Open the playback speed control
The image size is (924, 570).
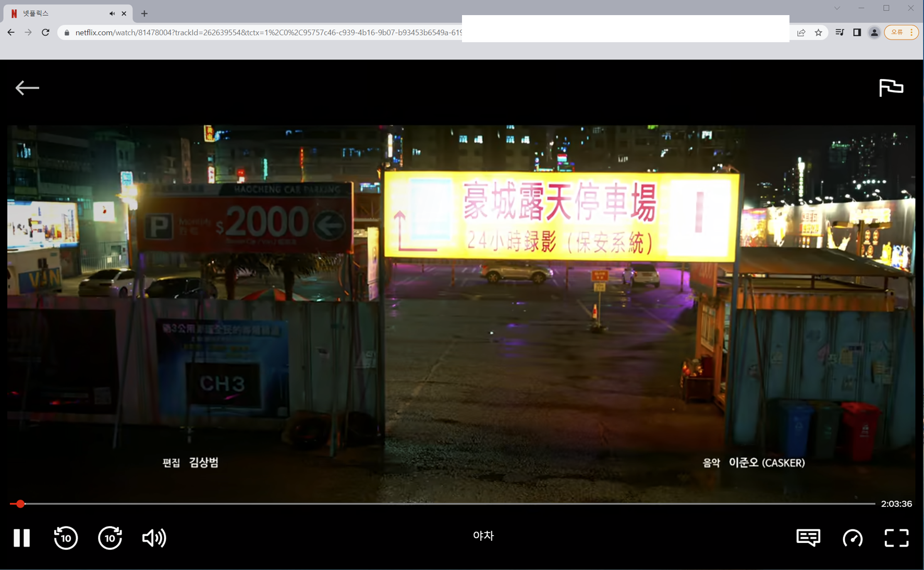[853, 538]
